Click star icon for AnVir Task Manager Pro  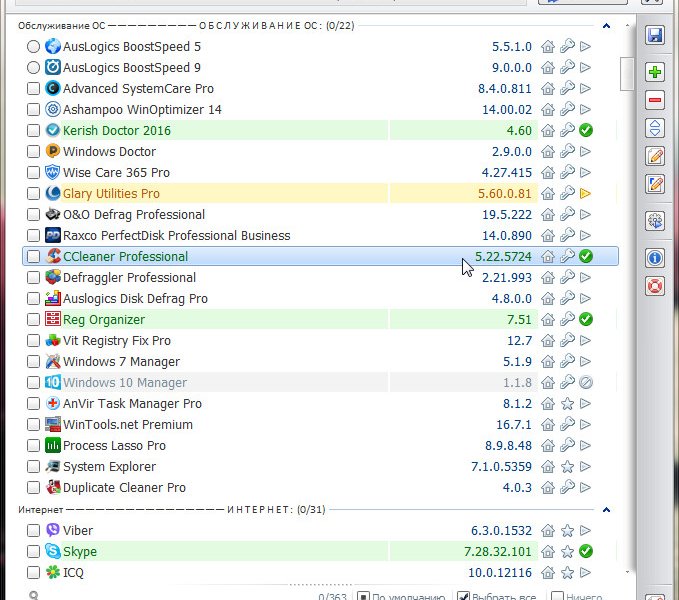click(567, 403)
